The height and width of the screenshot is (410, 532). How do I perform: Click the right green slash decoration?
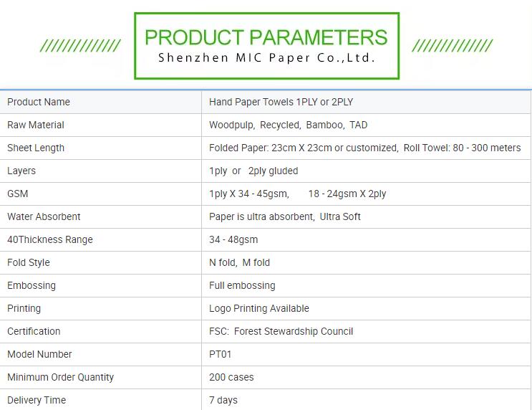coord(453,46)
